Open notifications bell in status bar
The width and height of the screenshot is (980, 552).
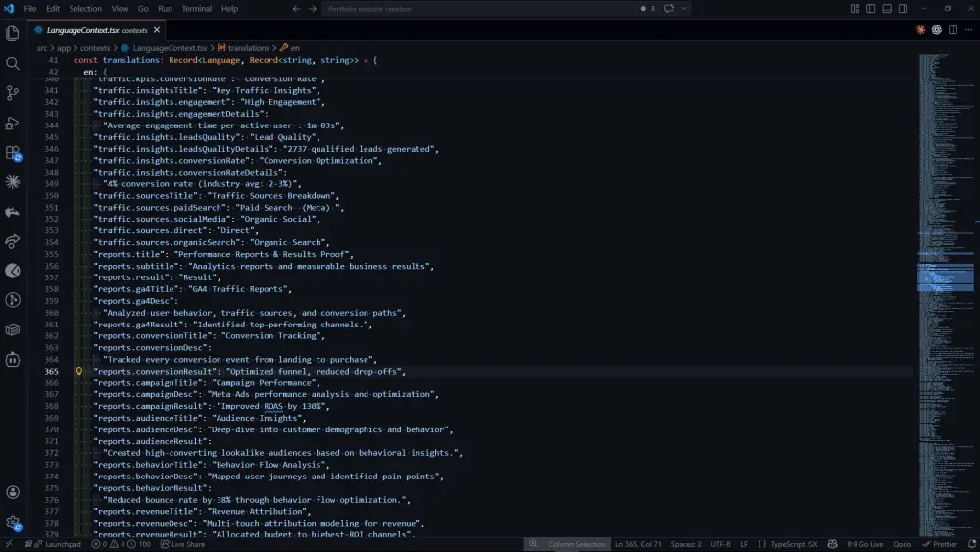pyautogui.click(x=972, y=544)
